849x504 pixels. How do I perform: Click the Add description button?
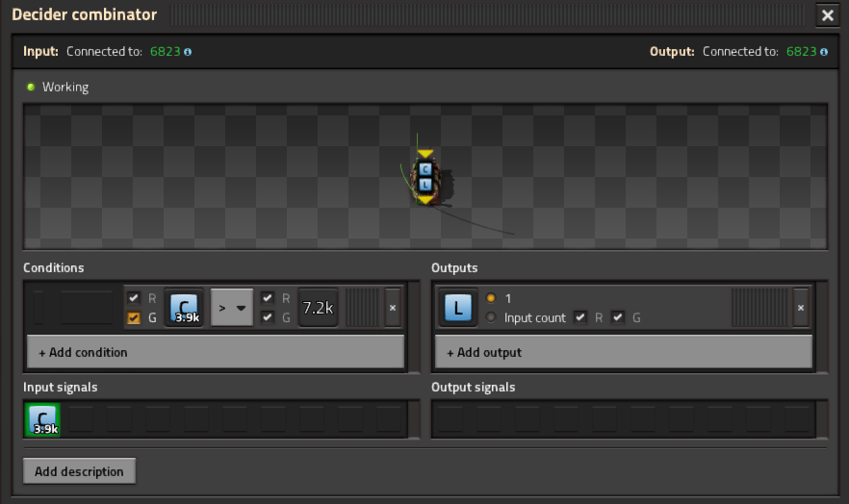point(79,471)
